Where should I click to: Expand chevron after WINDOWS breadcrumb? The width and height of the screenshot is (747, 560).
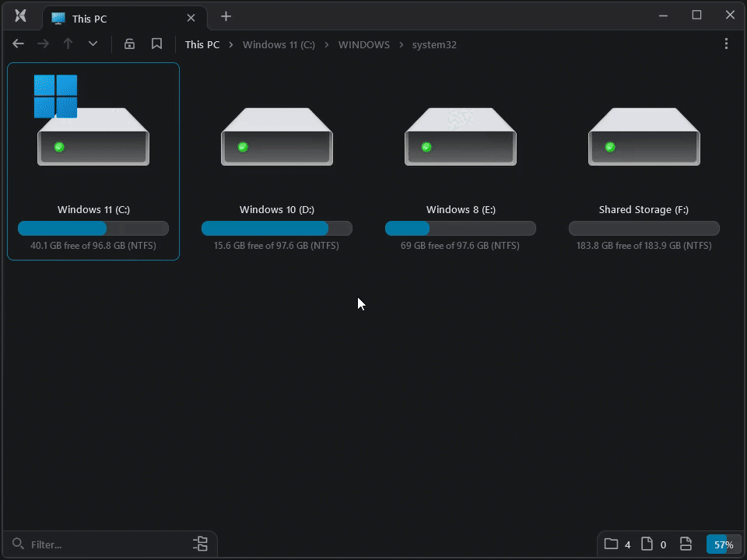[402, 45]
